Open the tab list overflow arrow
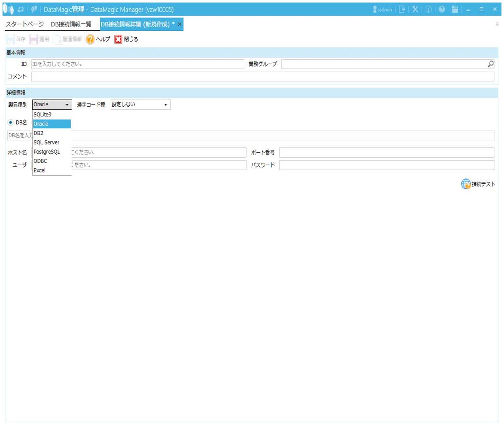 pyautogui.click(x=497, y=24)
